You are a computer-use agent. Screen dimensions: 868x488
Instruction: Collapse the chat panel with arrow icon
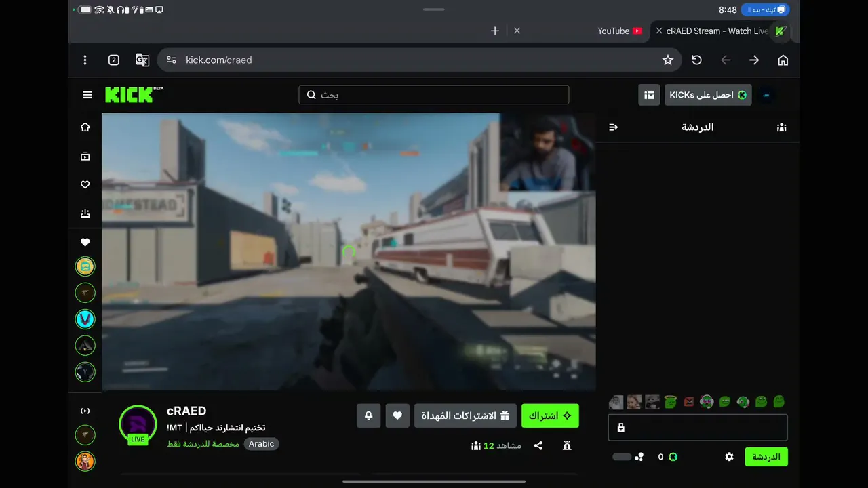pyautogui.click(x=614, y=127)
